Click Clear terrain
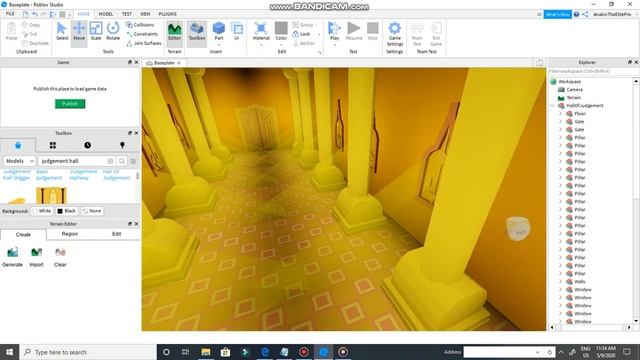Viewport: 640px width, 360px height. 60,256
